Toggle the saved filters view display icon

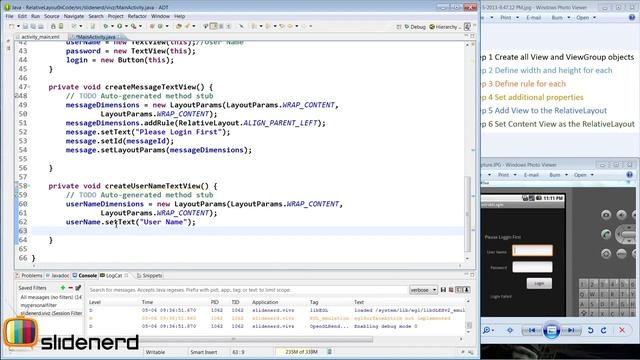coord(459,290)
